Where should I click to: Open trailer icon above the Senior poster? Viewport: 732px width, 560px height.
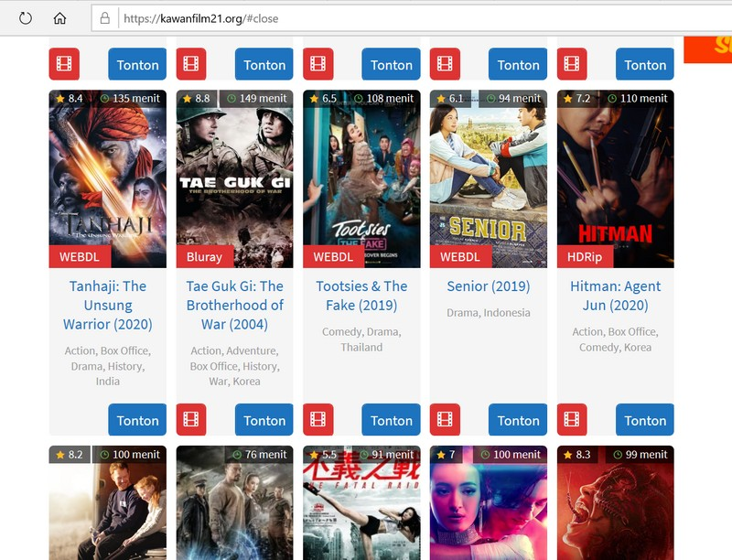445,63
